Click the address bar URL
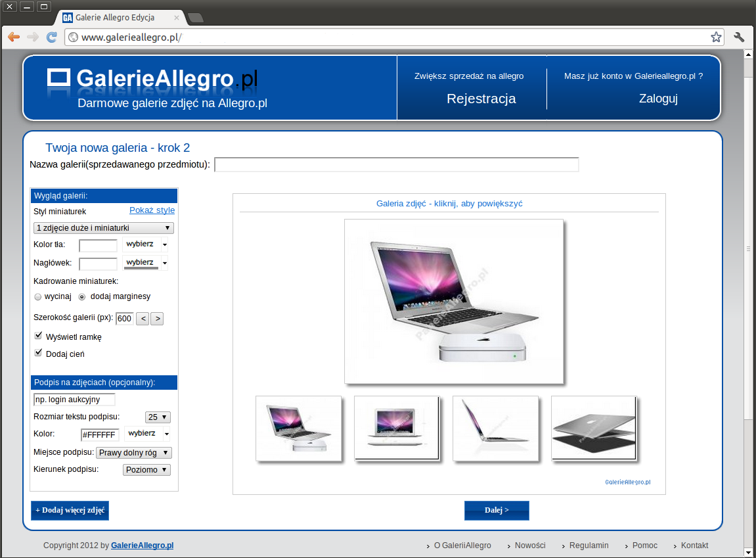The image size is (756, 558). (x=131, y=37)
